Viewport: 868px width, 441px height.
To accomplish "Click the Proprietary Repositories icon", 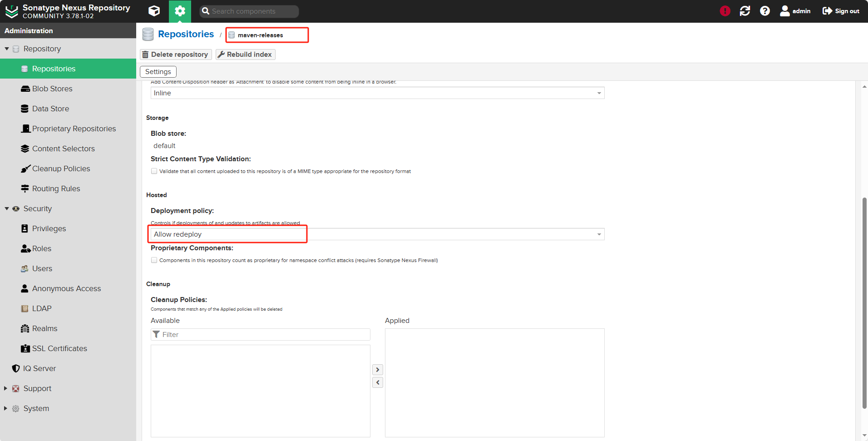I will tap(26, 129).
